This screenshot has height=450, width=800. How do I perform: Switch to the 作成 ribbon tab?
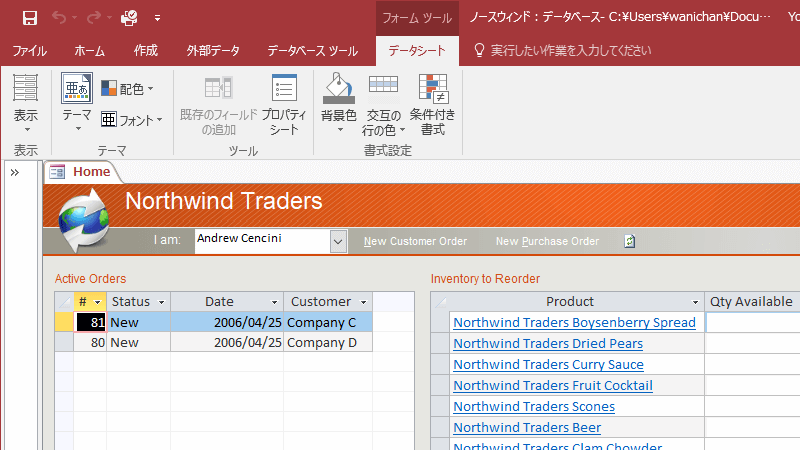click(146, 51)
